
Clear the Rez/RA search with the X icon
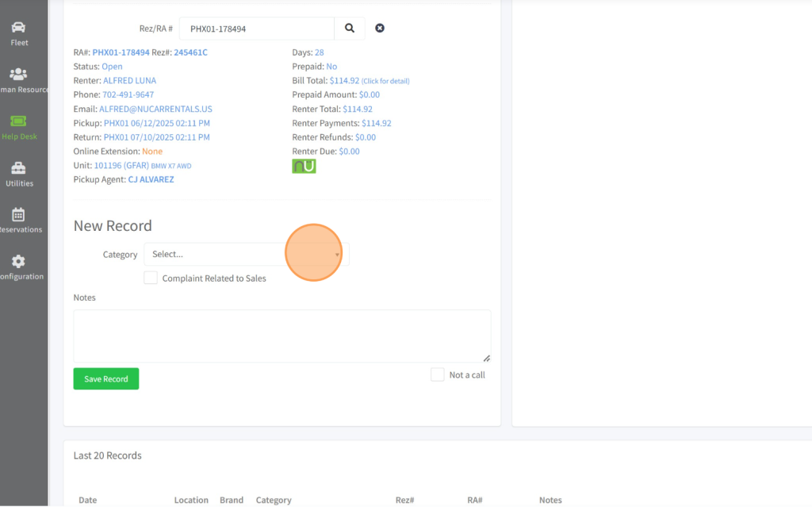[380, 29]
